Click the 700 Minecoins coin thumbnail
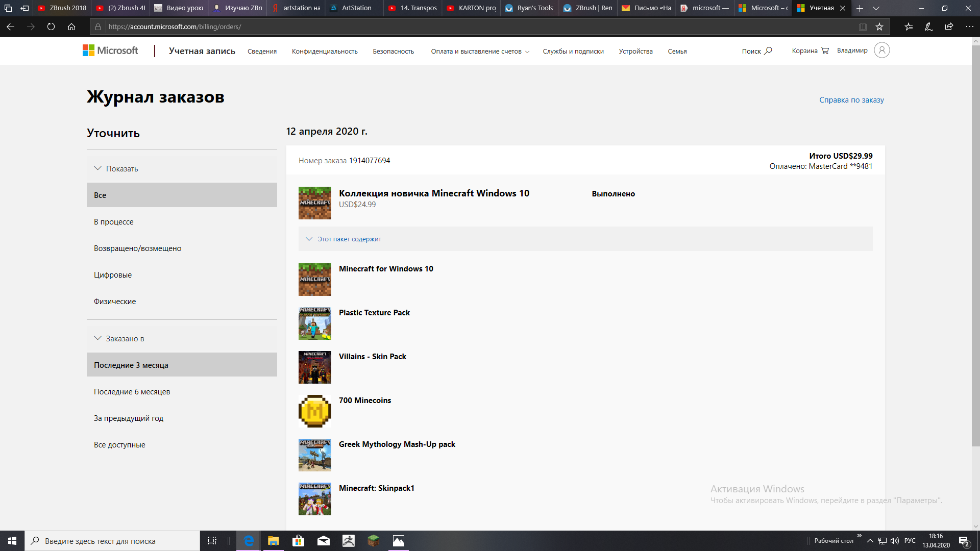Image resolution: width=980 pixels, height=551 pixels. point(315,411)
